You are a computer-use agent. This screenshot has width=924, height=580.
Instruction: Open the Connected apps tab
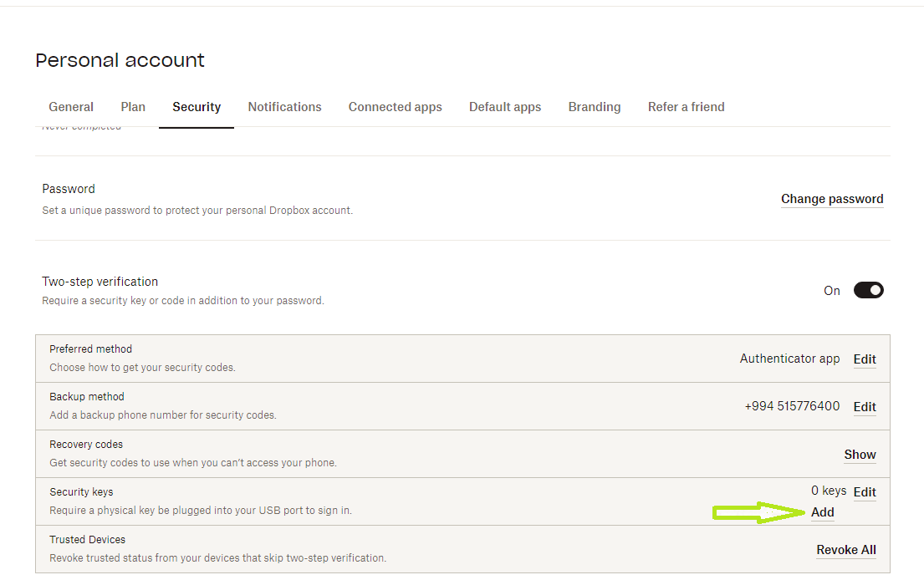[x=395, y=107]
